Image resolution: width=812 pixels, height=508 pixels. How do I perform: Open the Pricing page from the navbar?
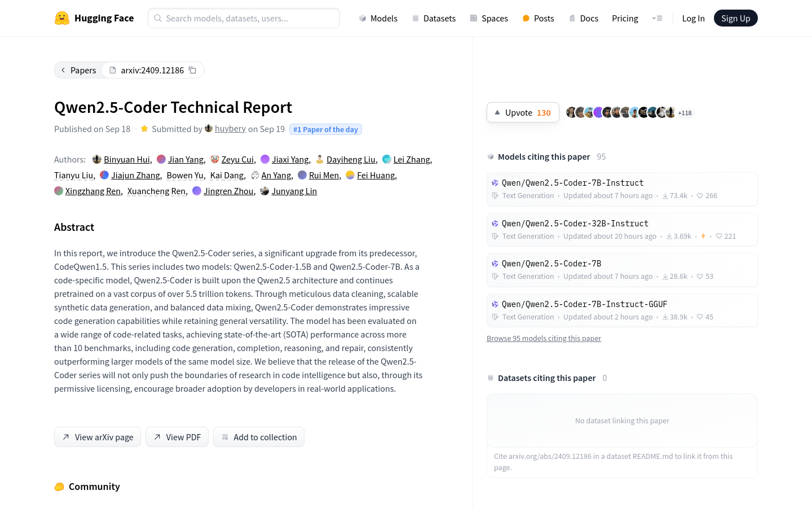pos(625,18)
